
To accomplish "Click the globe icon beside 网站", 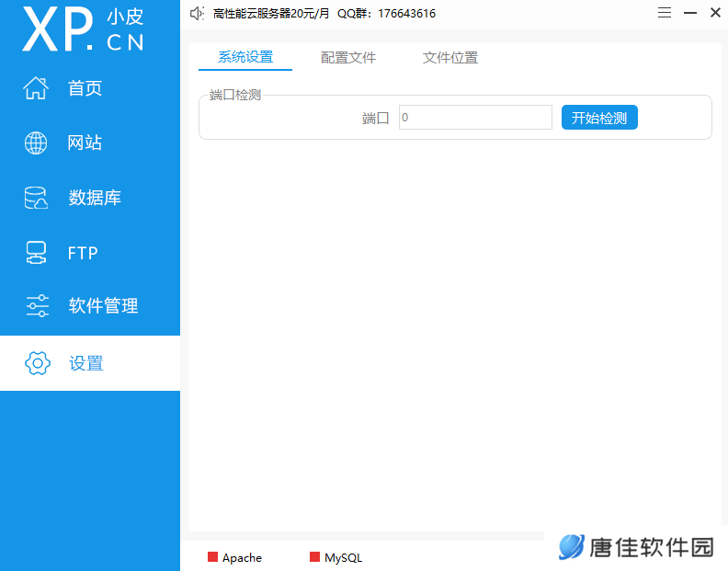I will [x=36, y=143].
